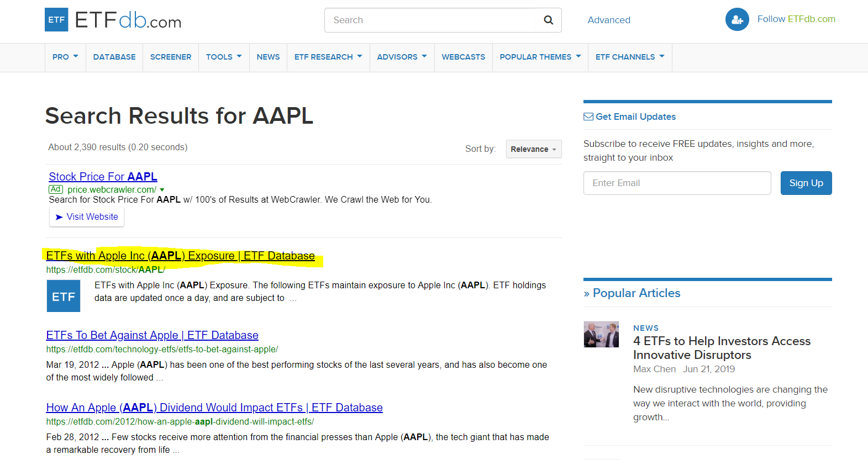Screen dimensions: 868x460
Task: Open the Popular Articles link
Action: pos(636,293)
